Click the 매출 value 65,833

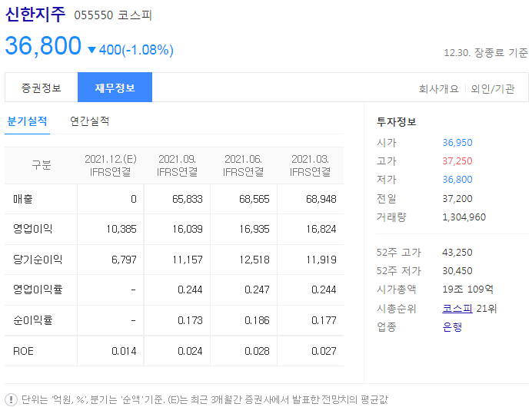188,199
